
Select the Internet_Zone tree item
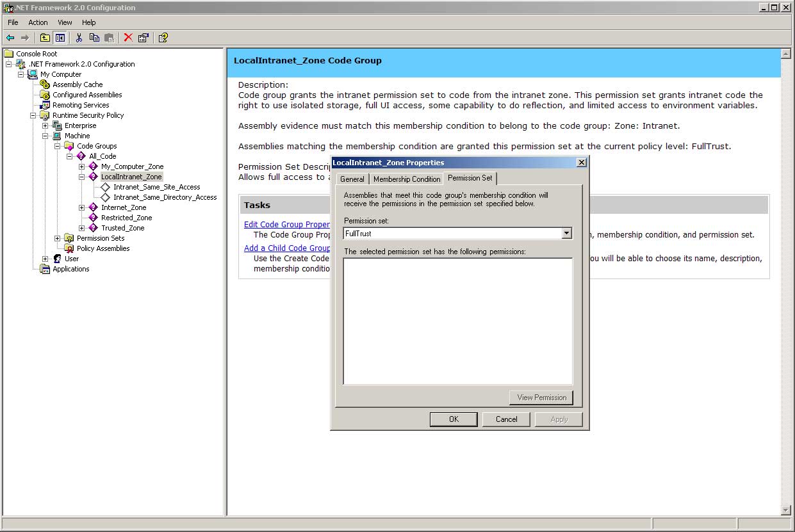pos(124,207)
